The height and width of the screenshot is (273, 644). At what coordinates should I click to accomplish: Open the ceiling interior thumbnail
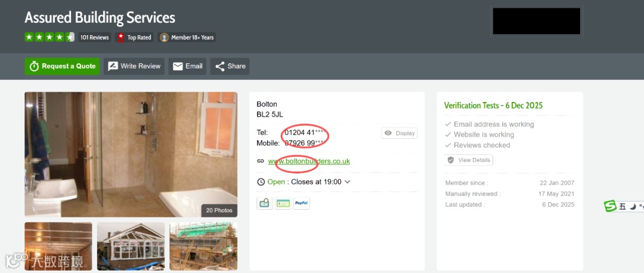tap(58, 246)
